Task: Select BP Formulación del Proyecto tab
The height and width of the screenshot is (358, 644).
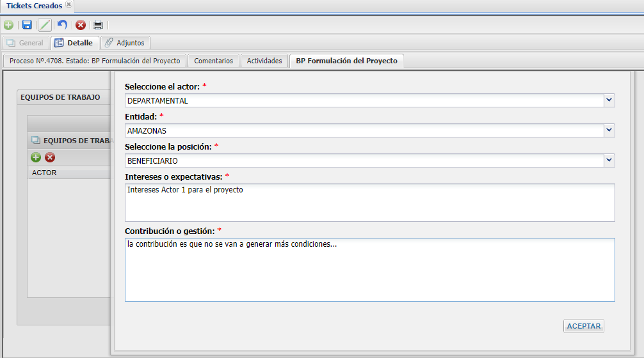Action: (346, 61)
